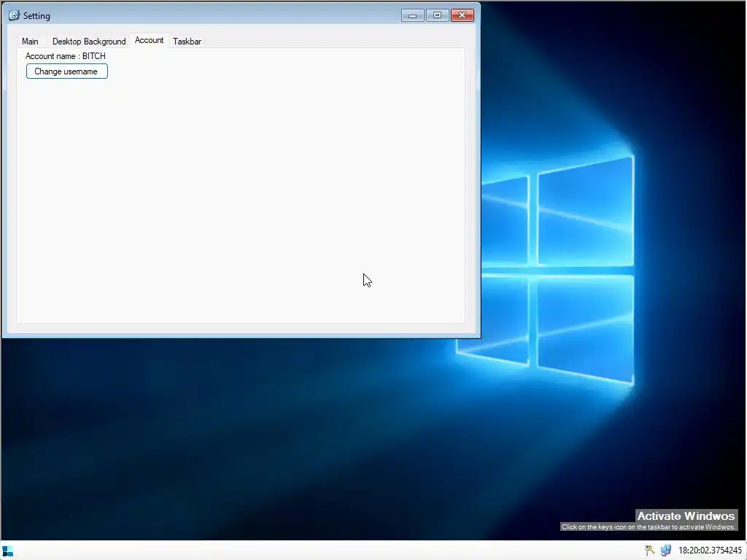Close the Setting window
This screenshot has height=560, width=747.
(462, 16)
